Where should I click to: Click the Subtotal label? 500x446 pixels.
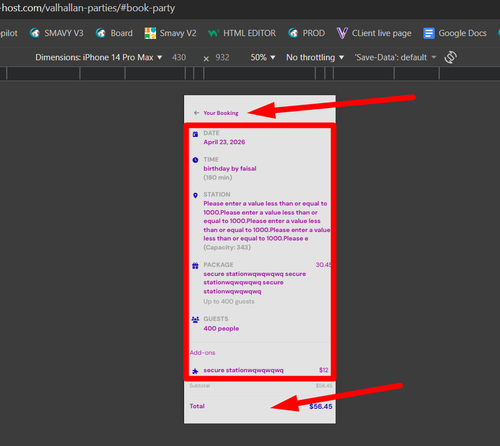[x=200, y=386]
